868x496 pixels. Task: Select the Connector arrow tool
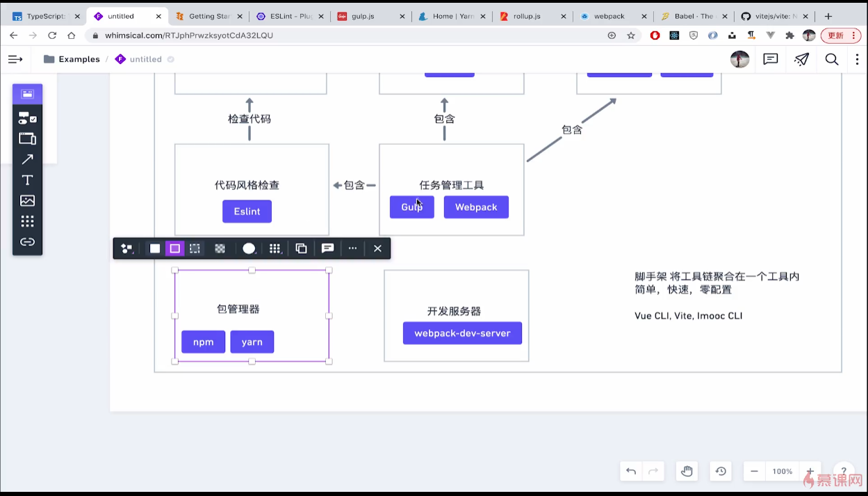point(27,159)
